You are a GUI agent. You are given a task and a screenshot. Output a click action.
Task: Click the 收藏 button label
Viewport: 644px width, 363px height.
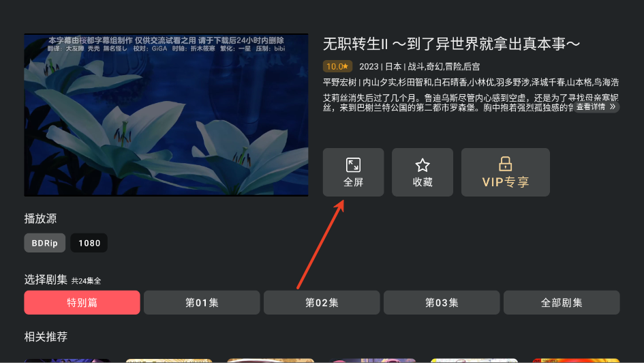423,182
